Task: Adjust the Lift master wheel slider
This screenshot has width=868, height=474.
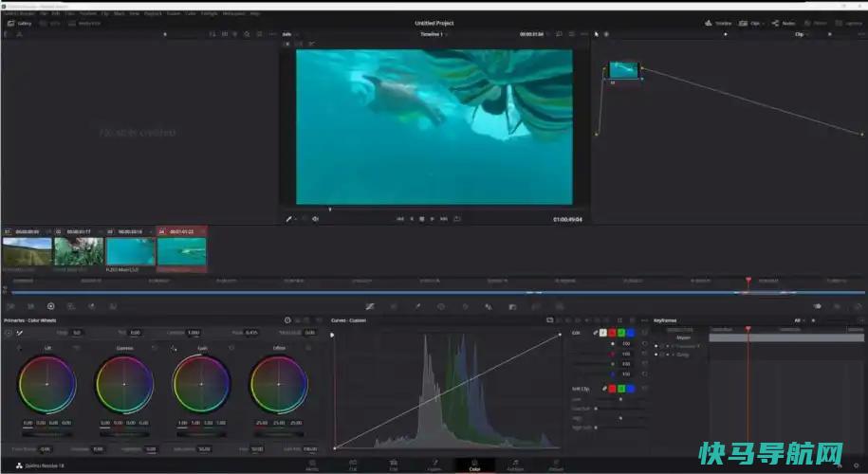Action: (47, 434)
